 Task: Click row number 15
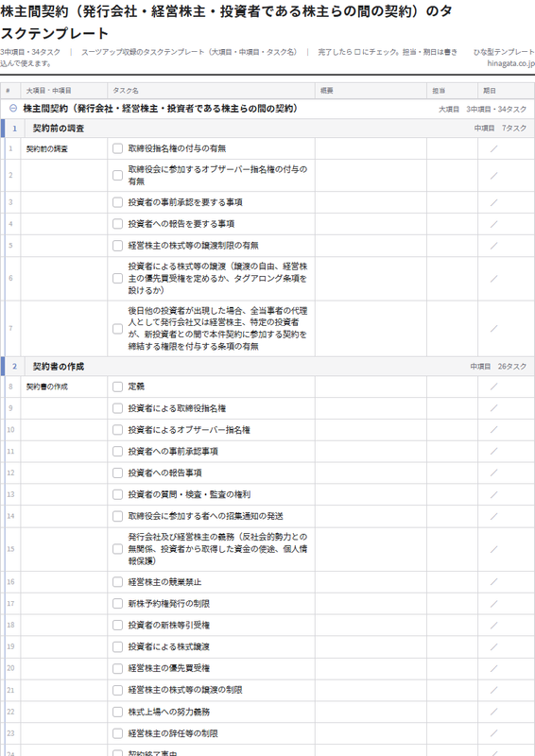10,549
